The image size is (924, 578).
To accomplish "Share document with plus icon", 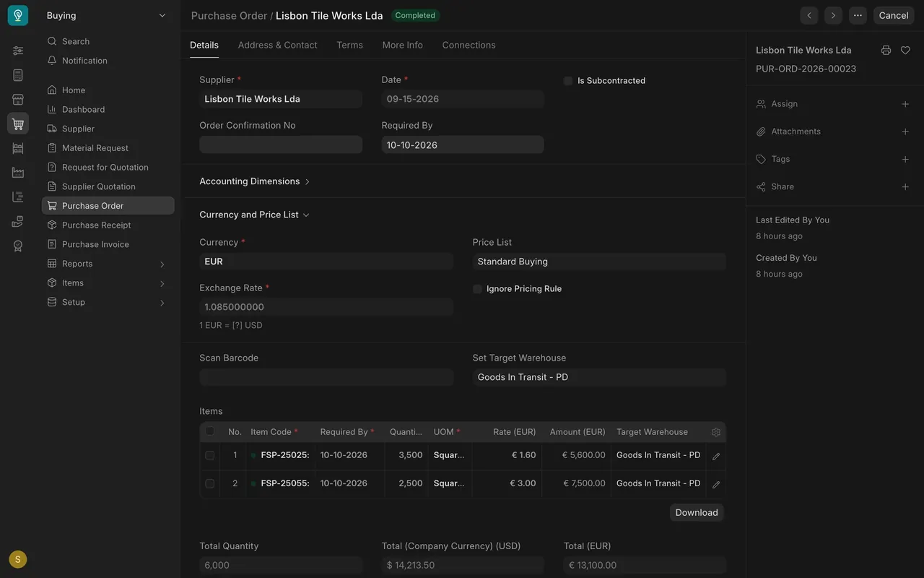I will pos(905,186).
